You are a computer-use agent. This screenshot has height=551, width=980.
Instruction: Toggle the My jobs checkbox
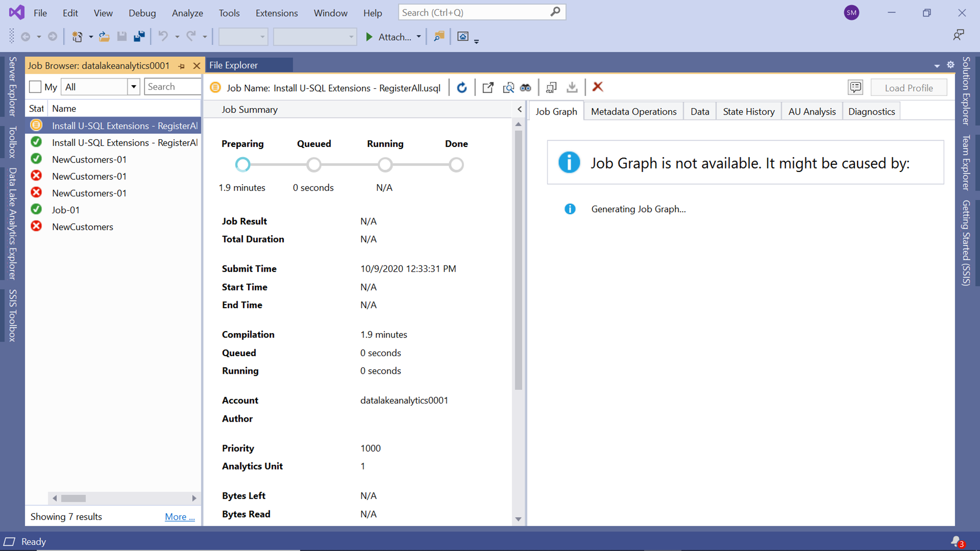35,87
